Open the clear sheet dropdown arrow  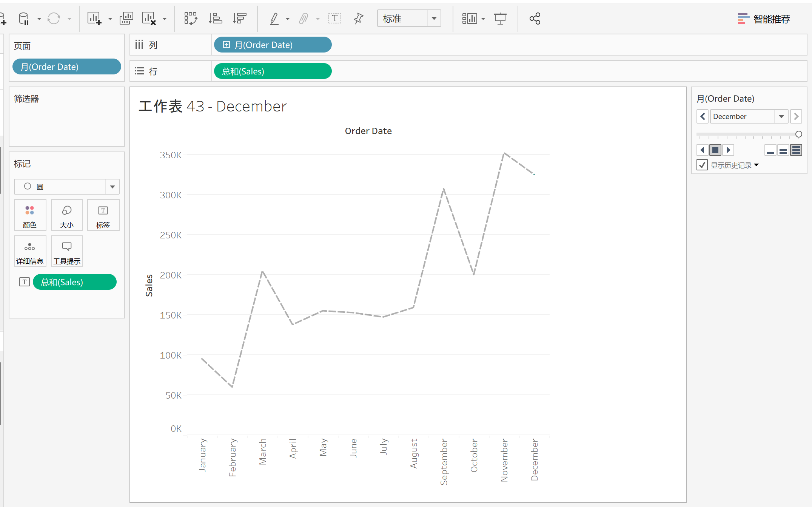pos(165,19)
